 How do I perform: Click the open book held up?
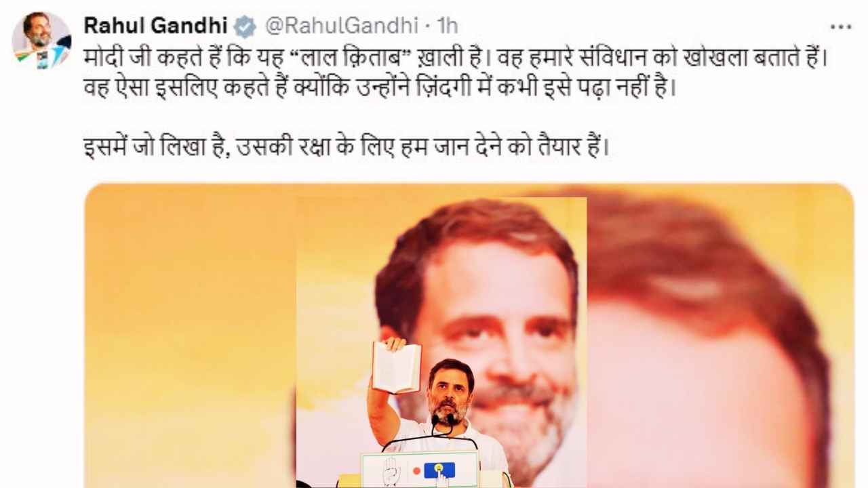coord(397,367)
